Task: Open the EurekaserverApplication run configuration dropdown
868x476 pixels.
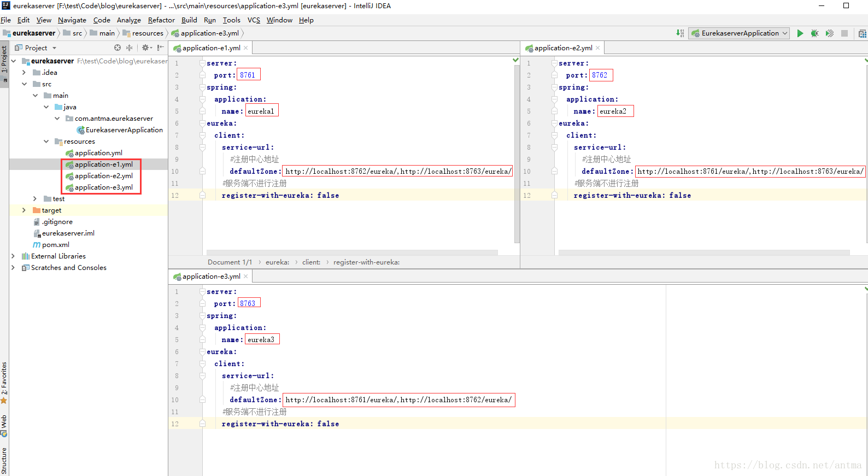Action: point(739,33)
